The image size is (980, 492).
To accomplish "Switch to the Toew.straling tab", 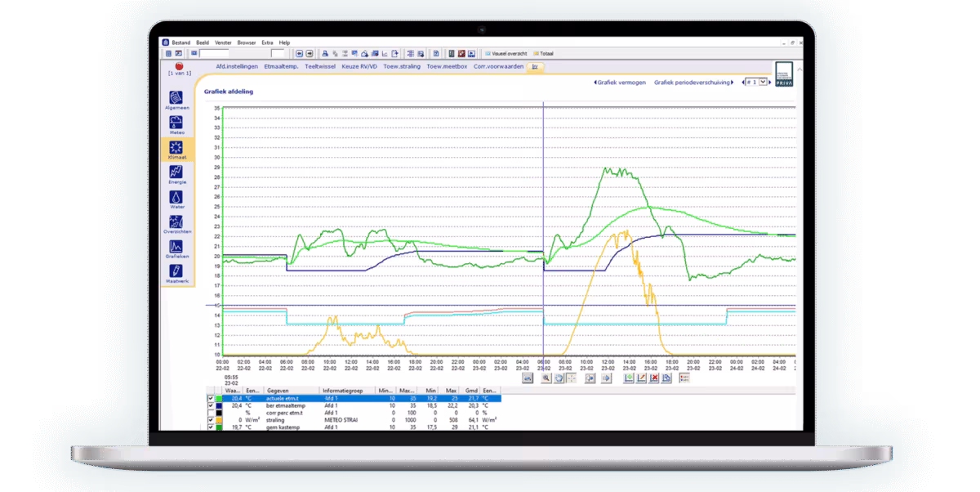I will (403, 66).
